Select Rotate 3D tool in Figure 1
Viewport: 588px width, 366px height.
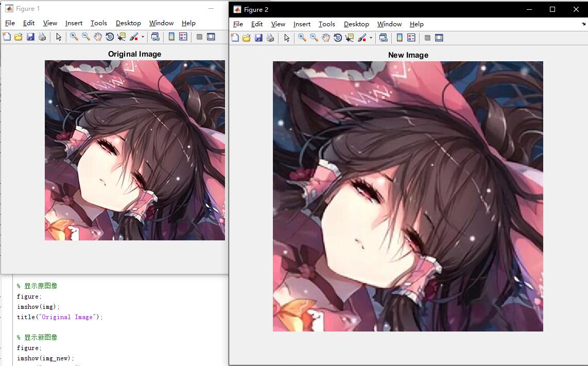pyautogui.click(x=110, y=37)
